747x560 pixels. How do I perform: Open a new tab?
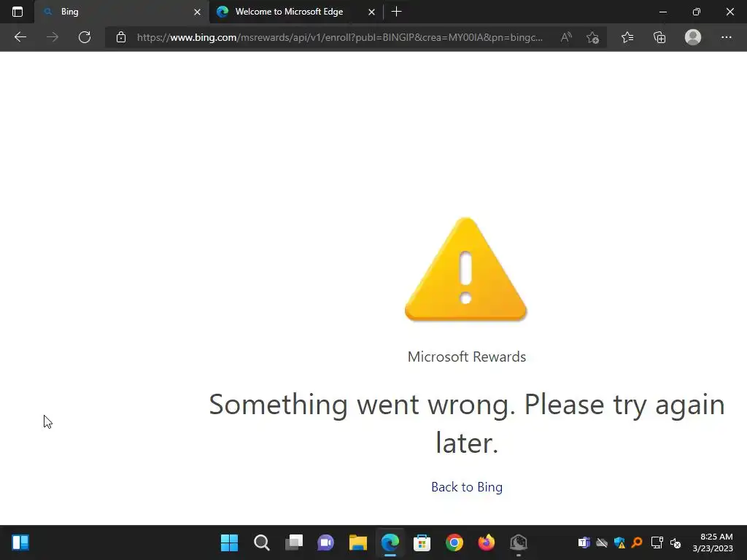point(396,12)
